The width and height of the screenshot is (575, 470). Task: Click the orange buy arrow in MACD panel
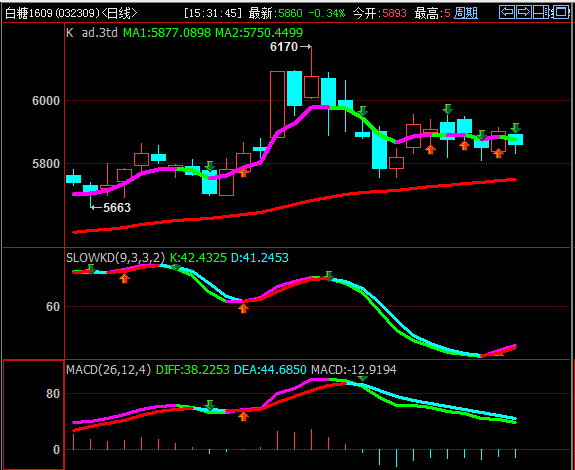243,416
